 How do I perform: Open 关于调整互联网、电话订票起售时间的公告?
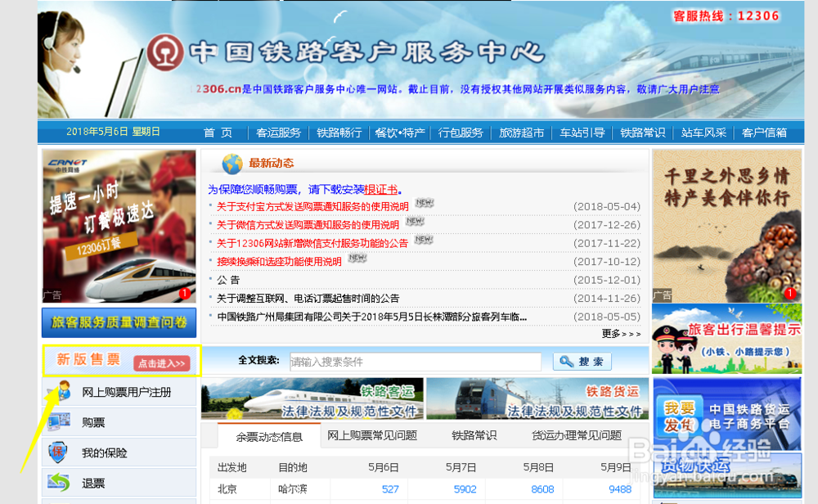(308, 299)
